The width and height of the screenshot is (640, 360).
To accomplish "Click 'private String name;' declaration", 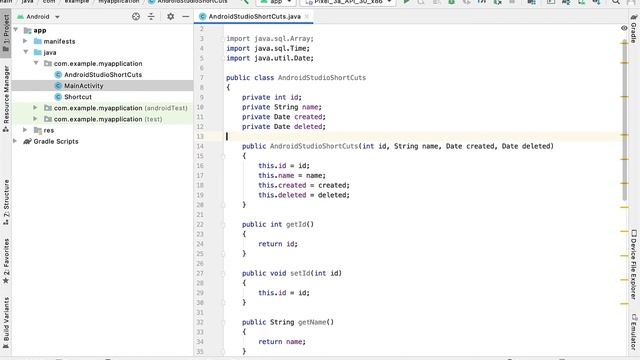I will click(282, 107).
